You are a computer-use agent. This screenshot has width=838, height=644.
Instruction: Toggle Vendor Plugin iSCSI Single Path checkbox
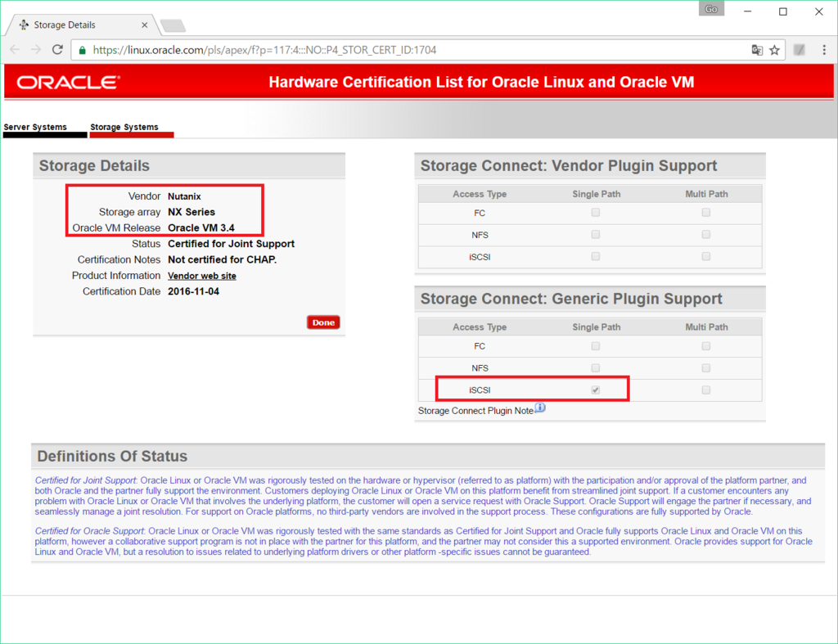click(x=596, y=256)
